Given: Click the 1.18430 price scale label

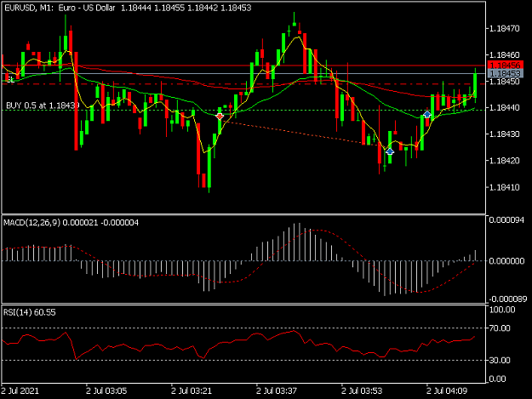Looking at the screenshot, I should point(505,134).
